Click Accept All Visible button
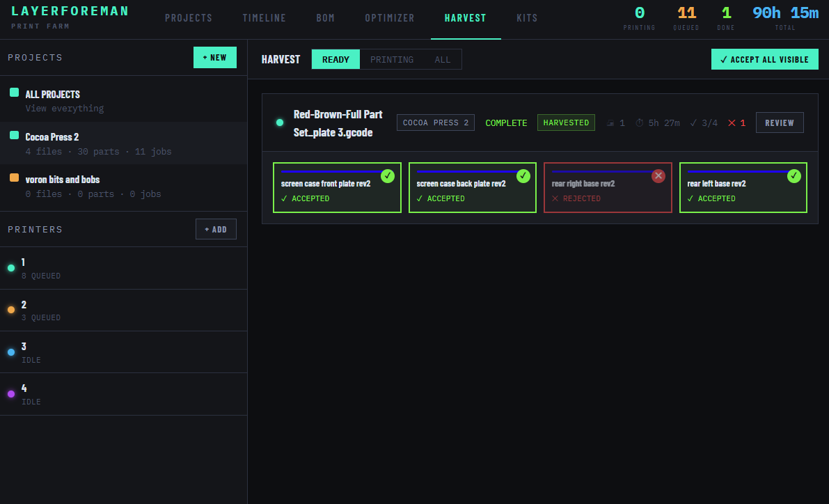This screenshot has width=829, height=504. [x=764, y=59]
